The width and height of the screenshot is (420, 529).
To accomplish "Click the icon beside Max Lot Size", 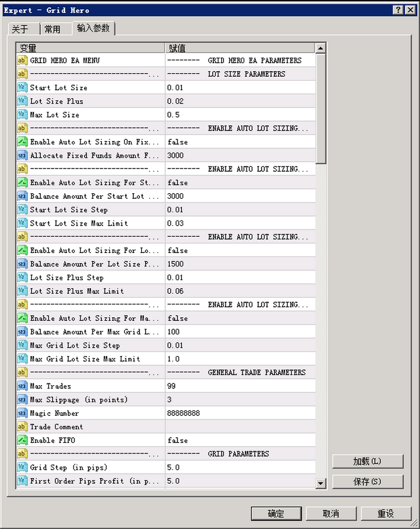I will click(22, 114).
